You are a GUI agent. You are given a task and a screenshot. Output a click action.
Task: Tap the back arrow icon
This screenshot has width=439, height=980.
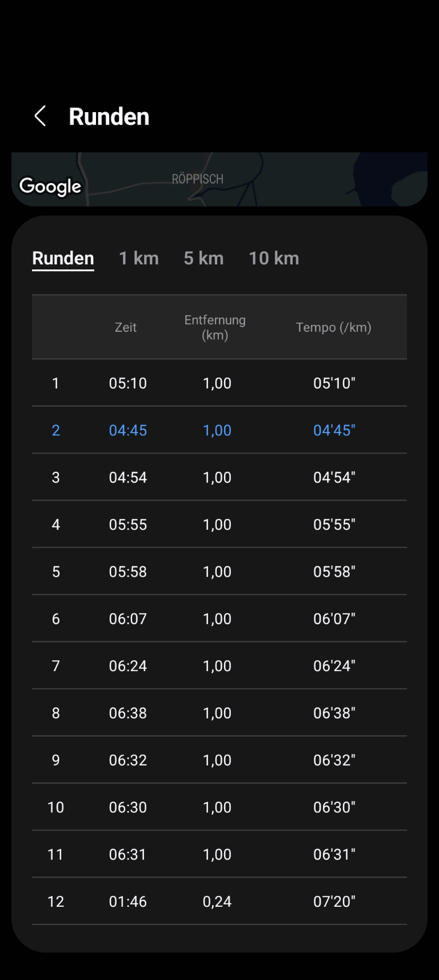pos(40,116)
